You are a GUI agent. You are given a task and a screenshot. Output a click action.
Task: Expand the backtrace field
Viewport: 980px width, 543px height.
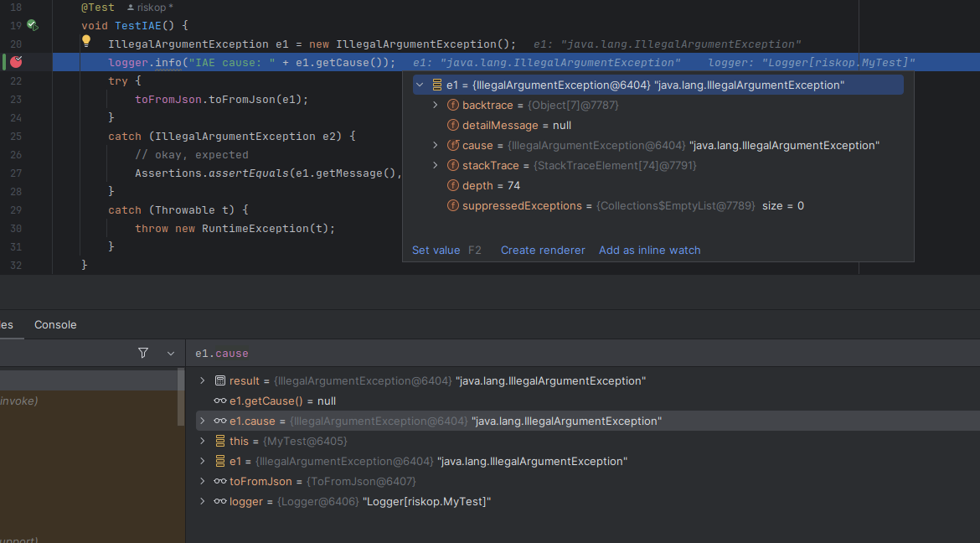pyautogui.click(x=436, y=105)
